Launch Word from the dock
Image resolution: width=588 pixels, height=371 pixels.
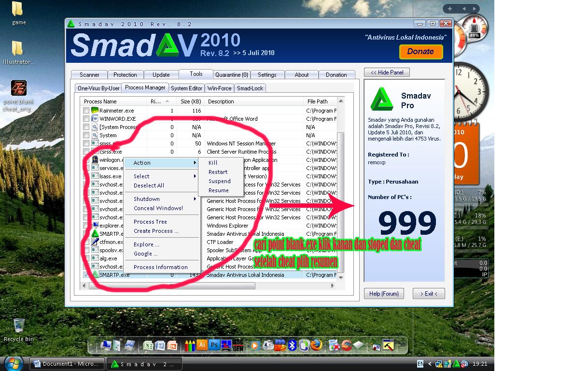pyautogui.click(x=160, y=345)
